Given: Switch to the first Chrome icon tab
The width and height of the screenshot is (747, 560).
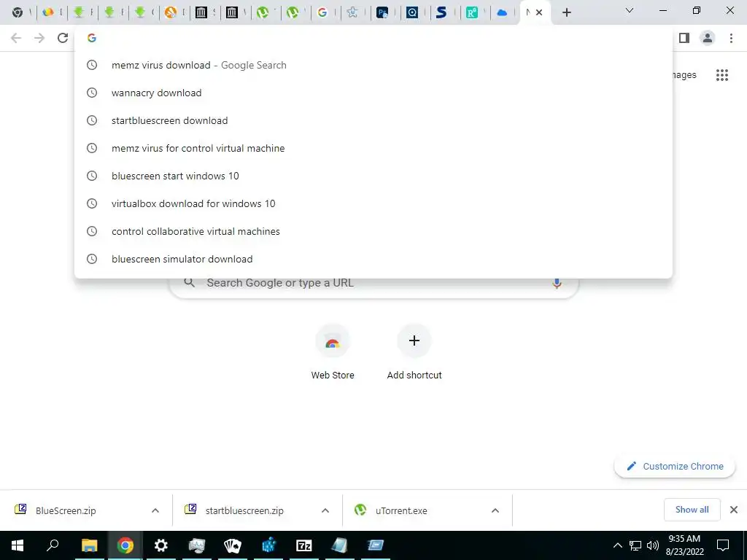Looking at the screenshot, I should (x=18, y=12).
